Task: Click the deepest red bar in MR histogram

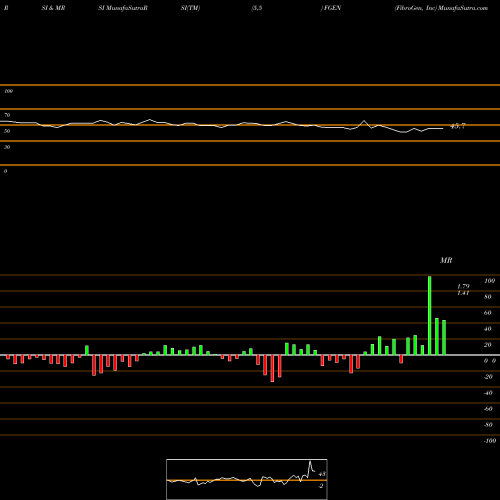Action: pos(272,368)
